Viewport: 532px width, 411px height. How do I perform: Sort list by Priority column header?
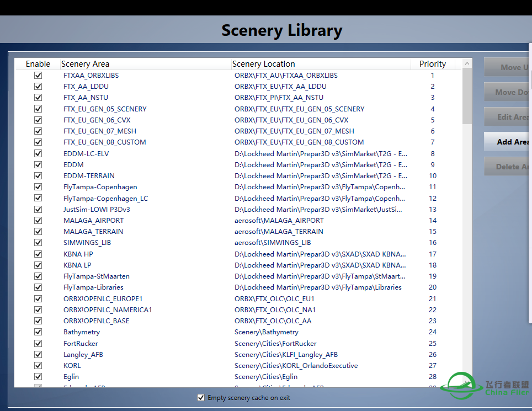[x=433, y=64]
